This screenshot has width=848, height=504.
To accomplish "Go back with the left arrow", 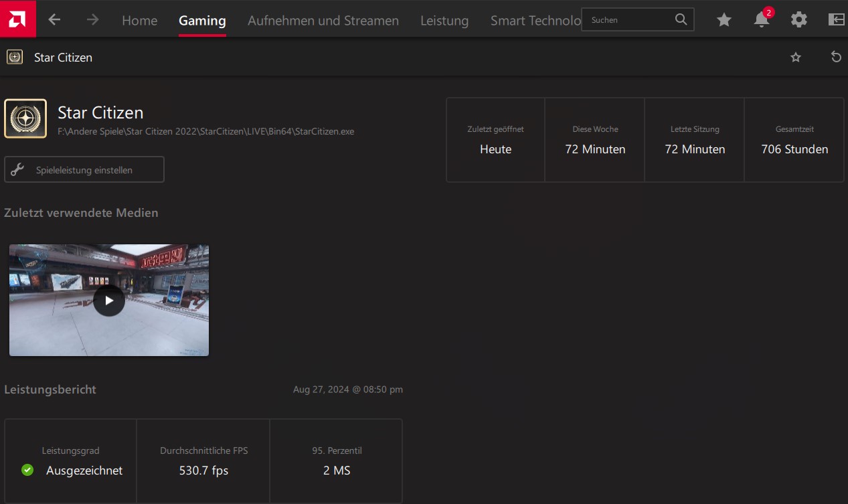I will [x=54, y=20].
